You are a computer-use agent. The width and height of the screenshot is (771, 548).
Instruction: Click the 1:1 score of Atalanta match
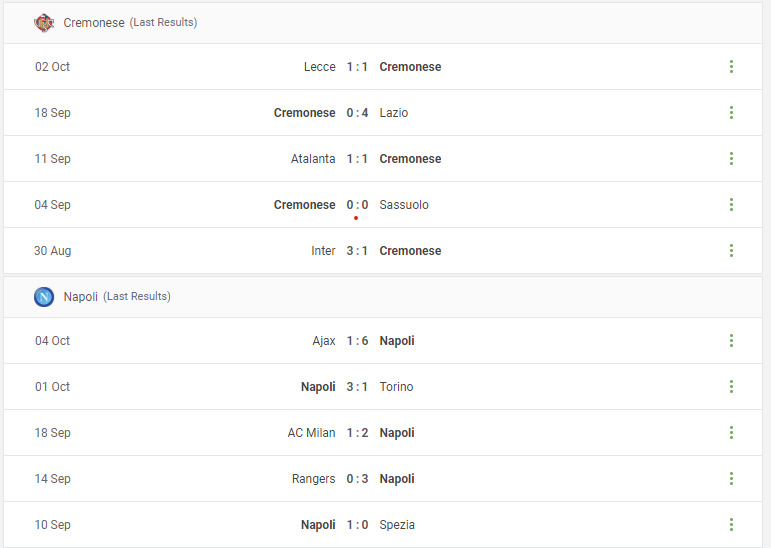pos(357,159)
